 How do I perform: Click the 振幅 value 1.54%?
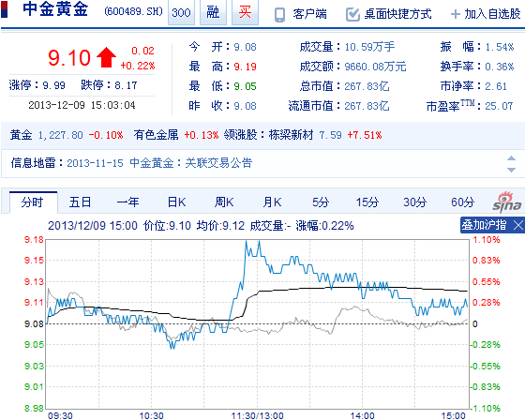point(499,47)
